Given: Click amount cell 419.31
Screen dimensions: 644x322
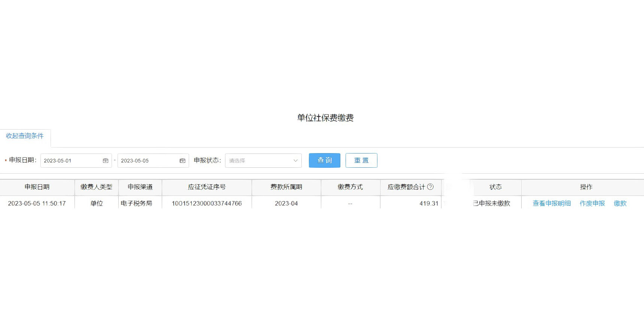Looking at the screenshot, I should [x=429, y=203].
